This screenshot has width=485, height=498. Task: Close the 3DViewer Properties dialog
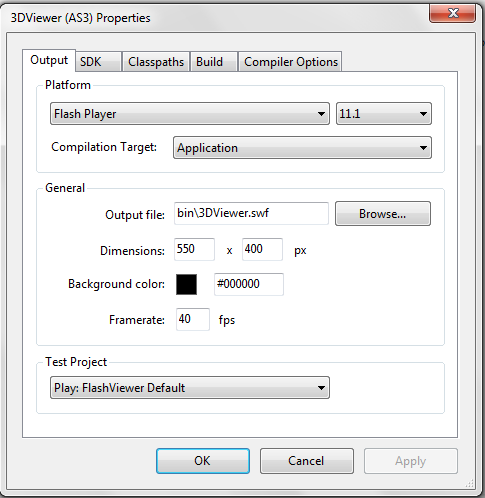452,13
